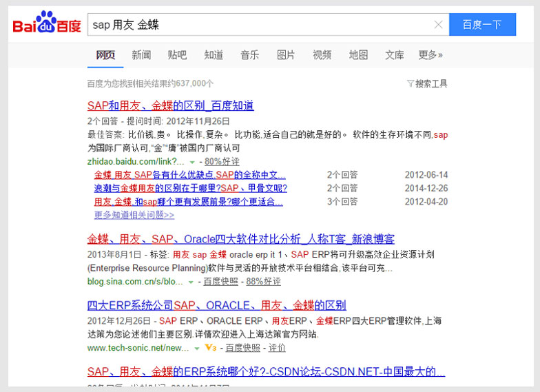Click the date 2012-06-14
The image size is (540, 392).
click(x=426, y=175)
